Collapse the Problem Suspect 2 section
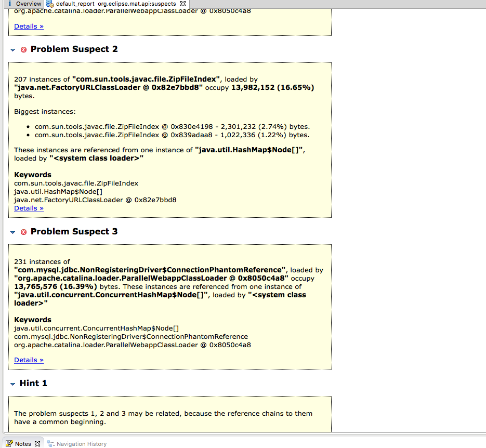Viewport: 486px width, 448px height. (x=12, y=49)
